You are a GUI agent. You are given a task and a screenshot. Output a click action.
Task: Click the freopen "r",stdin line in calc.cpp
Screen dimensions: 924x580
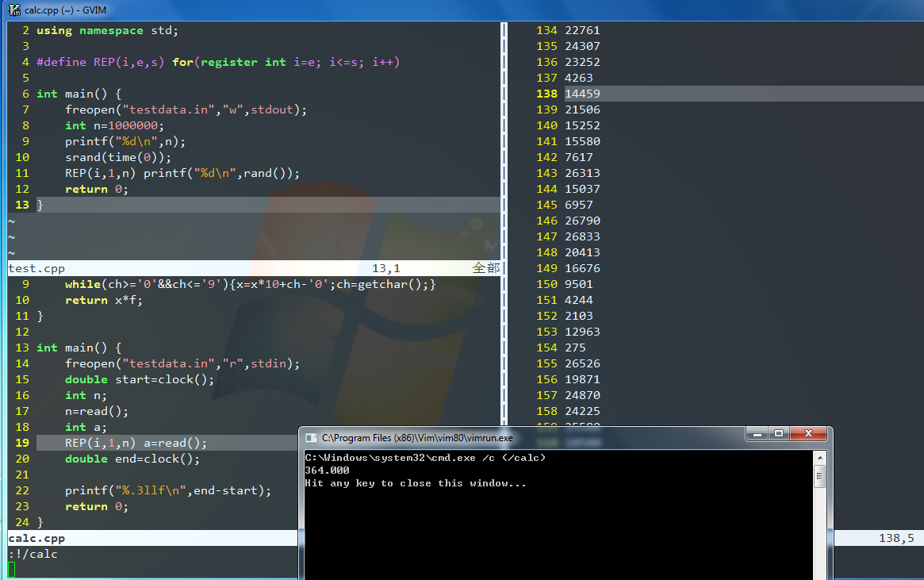point(182,364)
